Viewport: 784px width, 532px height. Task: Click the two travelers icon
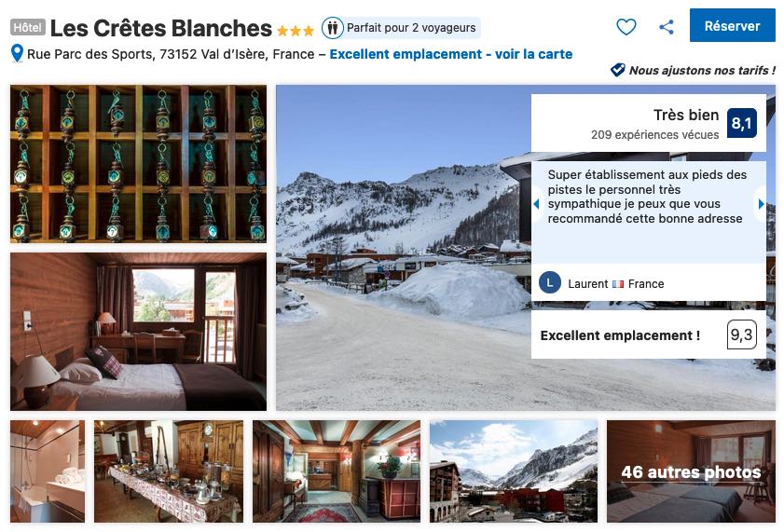[x=333, y=27]
